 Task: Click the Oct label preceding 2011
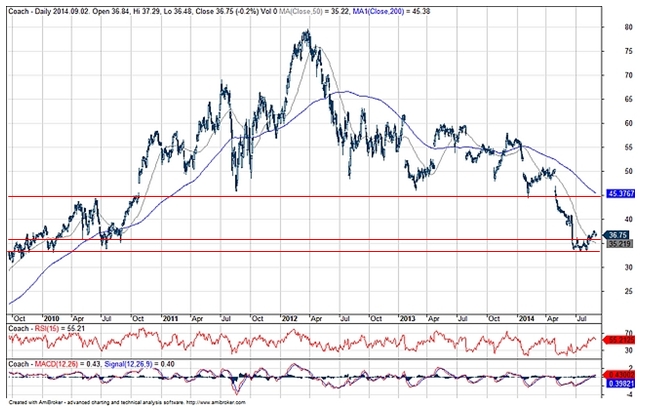pos(138,319)
